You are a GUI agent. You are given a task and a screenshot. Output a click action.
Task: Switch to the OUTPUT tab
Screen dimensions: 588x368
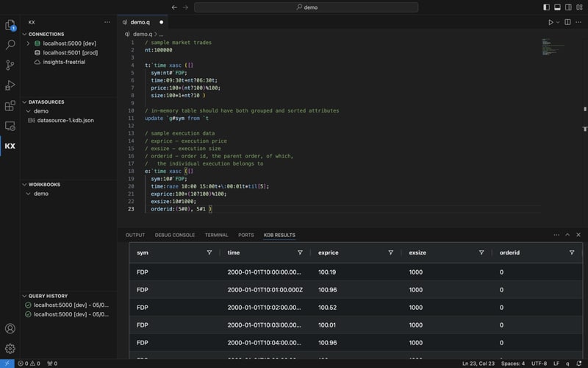(x=135, y=235)
